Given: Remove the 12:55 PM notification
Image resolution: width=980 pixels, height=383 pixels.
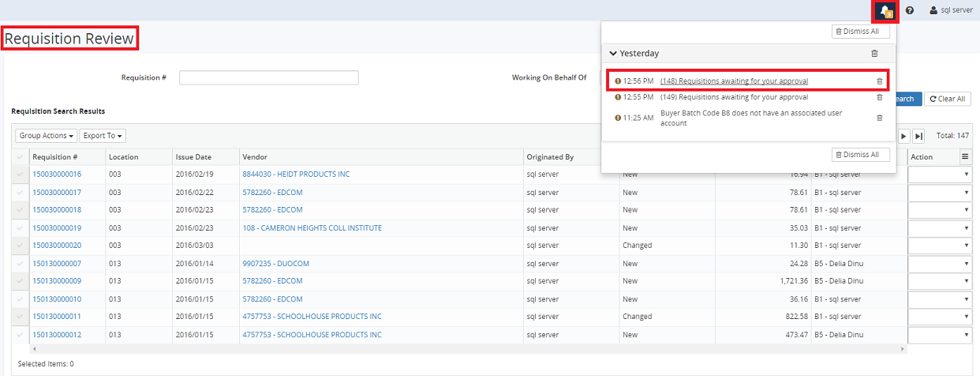Looking at the screenshot, I should (880, 98).
